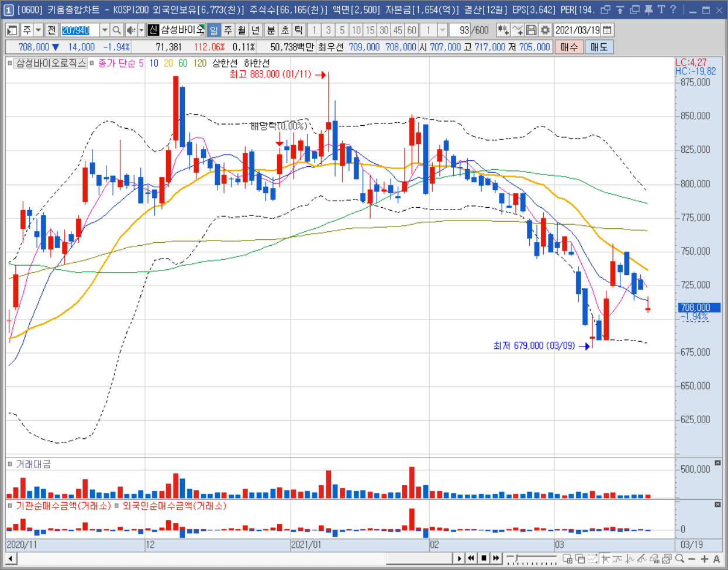
Task: Click the 주 button in top-left toolbar
Action: tap(27, 30)
